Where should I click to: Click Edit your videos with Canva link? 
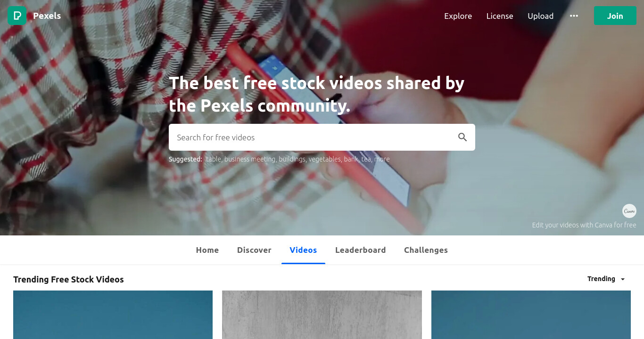coord(584,225)
